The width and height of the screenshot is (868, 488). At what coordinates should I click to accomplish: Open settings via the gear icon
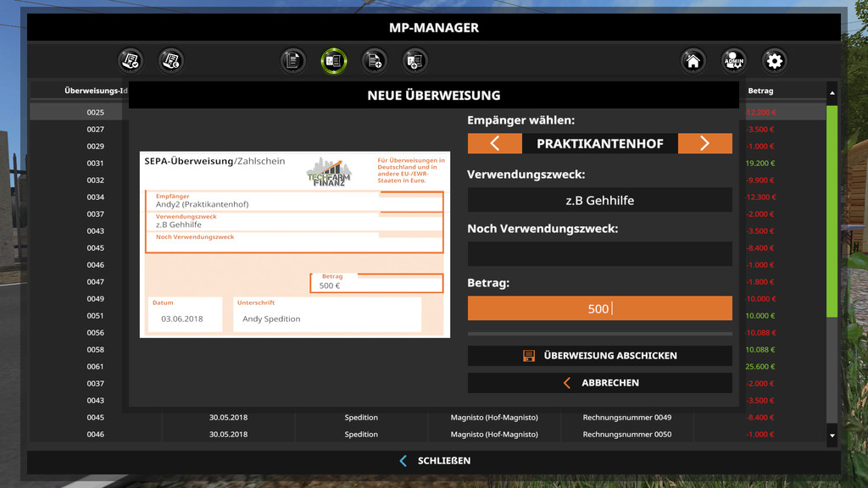click(774, 60)
